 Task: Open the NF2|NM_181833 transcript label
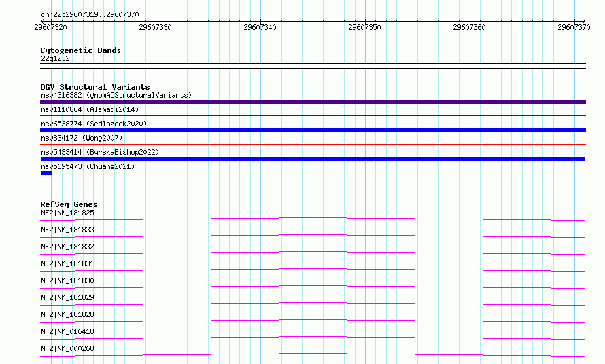coord(67,230)
